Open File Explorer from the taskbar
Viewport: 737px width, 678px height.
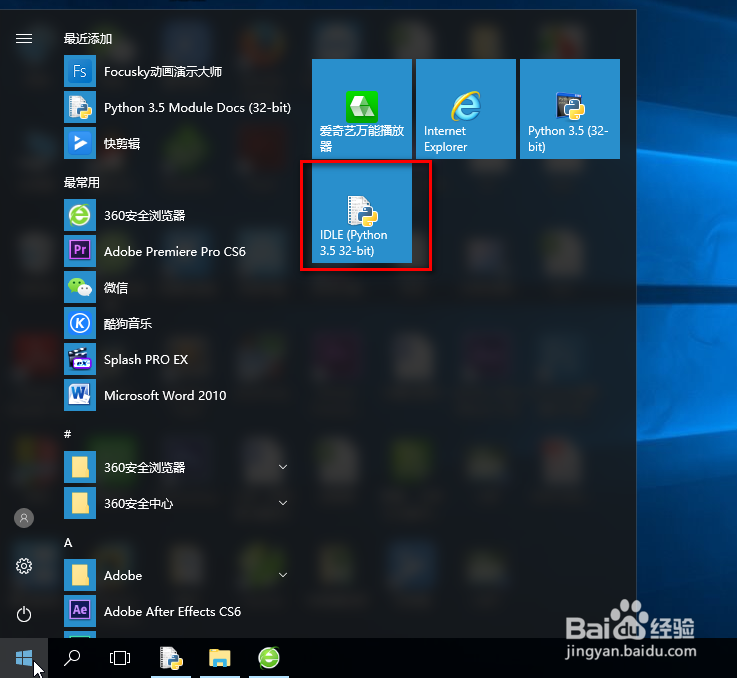pos(220,658)
